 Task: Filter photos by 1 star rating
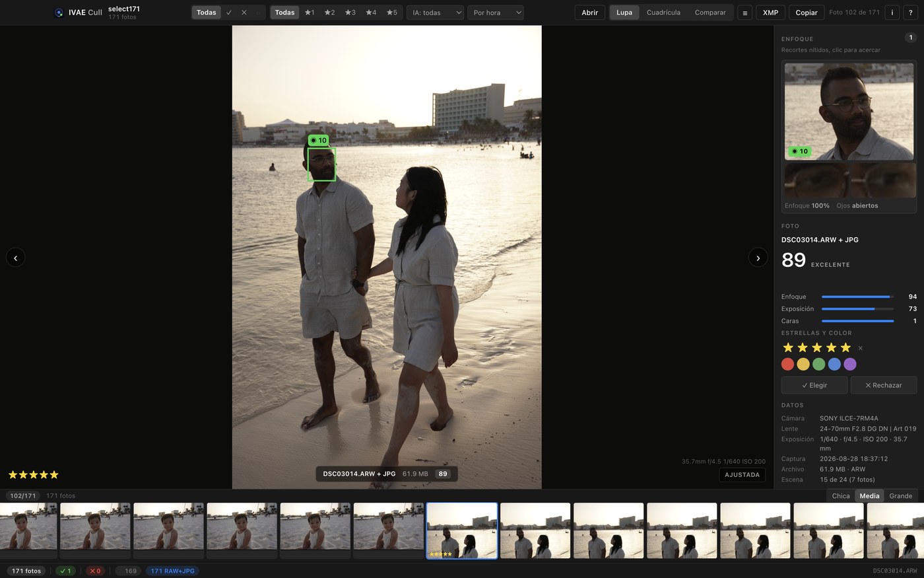pyautogui.click(x=310, y=13)
